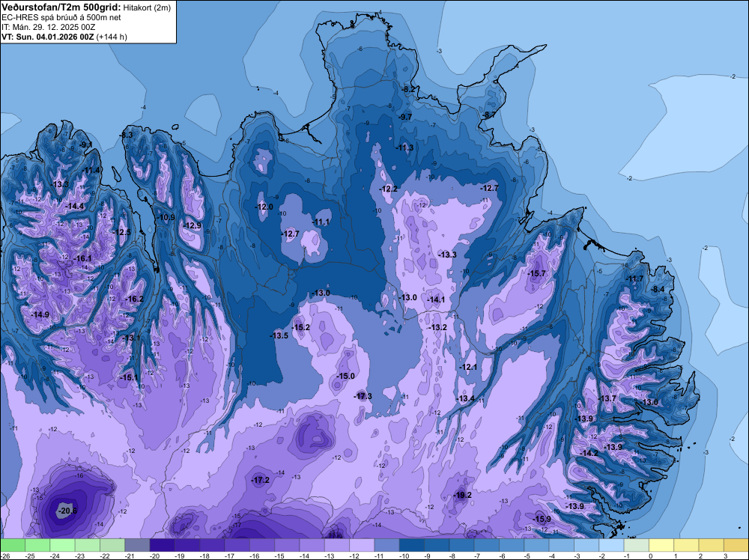This screenshot has height=560, width=749.
Task: Select the pale yellow legend swatch above 0
Action: pyautogui.click(x=661, y=545)
